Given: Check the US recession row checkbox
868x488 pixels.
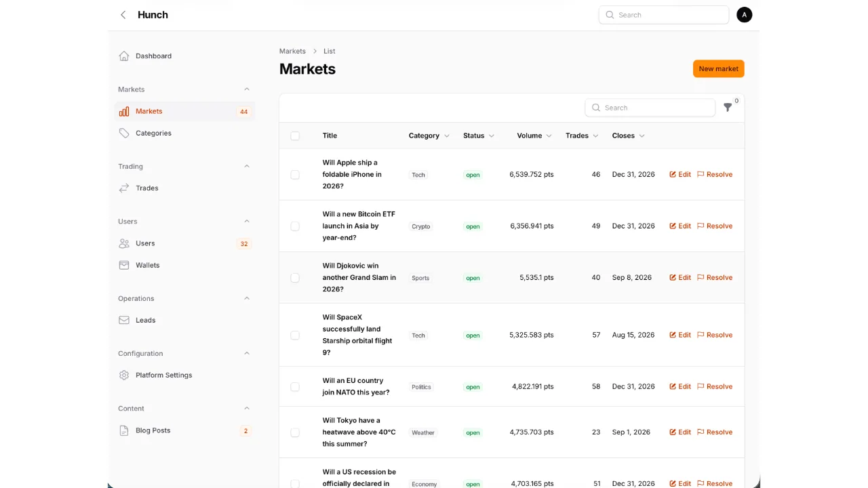Looking at the screenshot, I should [x=295, y=484].
